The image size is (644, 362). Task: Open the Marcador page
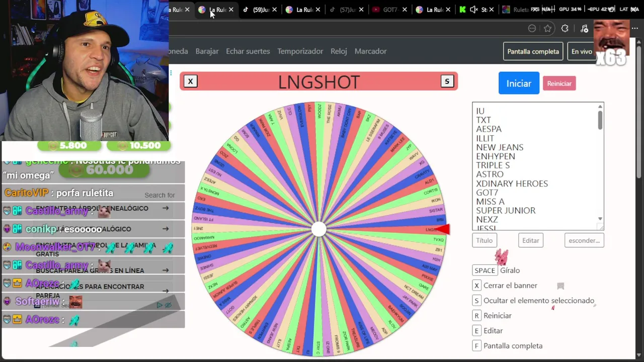tap(370, 51)
